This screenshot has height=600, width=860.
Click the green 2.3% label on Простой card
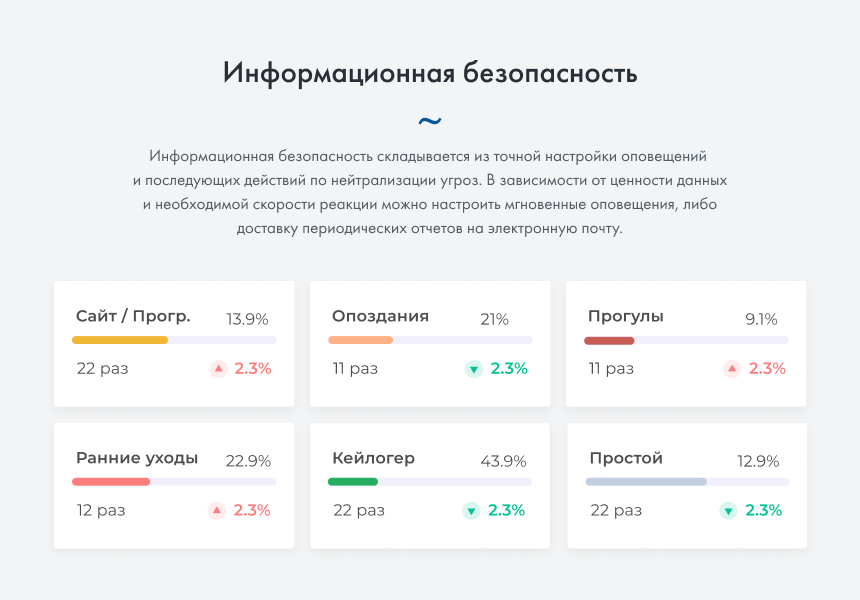(763, 510)
